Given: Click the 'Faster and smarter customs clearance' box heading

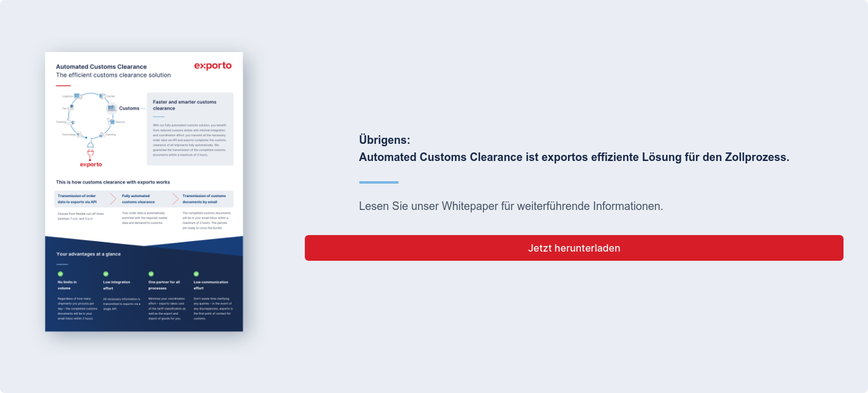Looking at the screenshot, I should click(x=184, y=105).
